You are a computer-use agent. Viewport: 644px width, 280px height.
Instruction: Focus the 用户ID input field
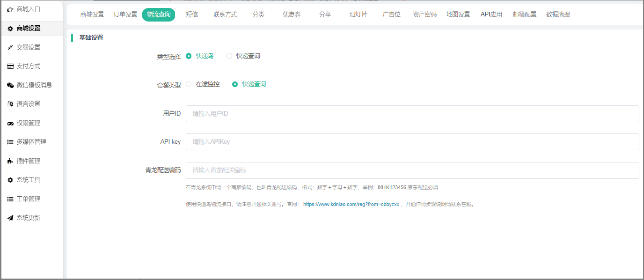point(412,114)
